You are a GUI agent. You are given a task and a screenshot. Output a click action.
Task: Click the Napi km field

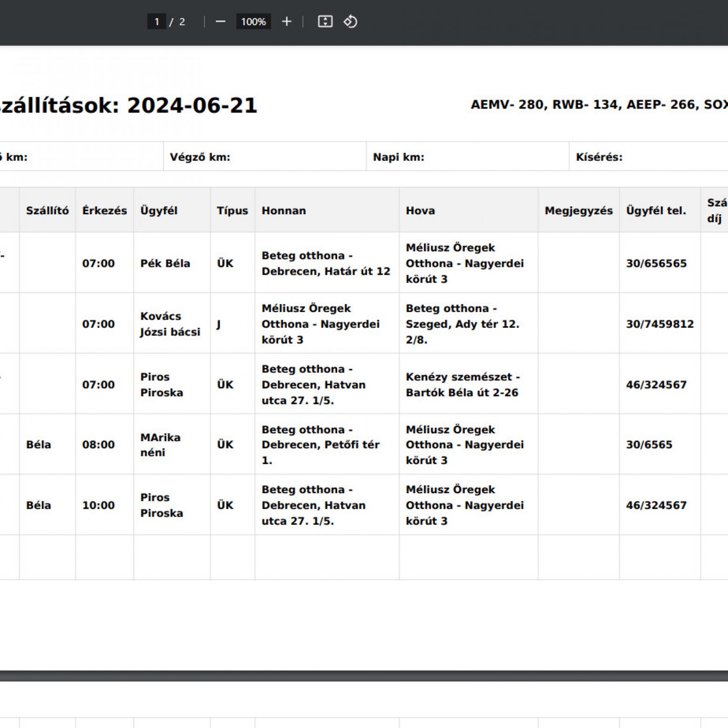pos(467,157)
